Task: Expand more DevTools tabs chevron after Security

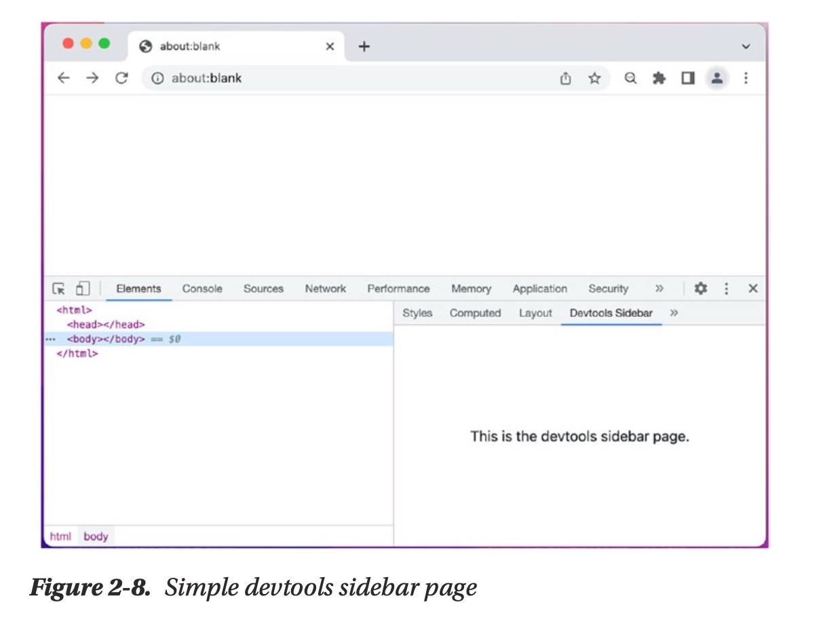Action: pos(659,289)
